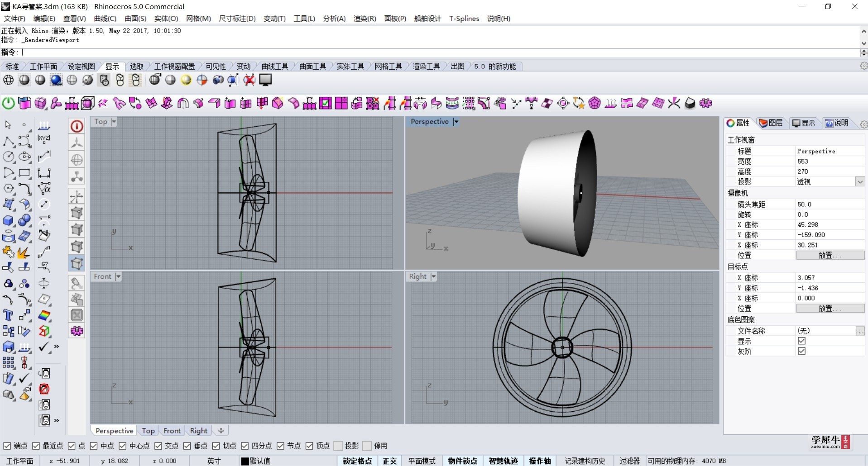Open the 曲面(S) menu

pyautogui.click(x=135, y=19)
